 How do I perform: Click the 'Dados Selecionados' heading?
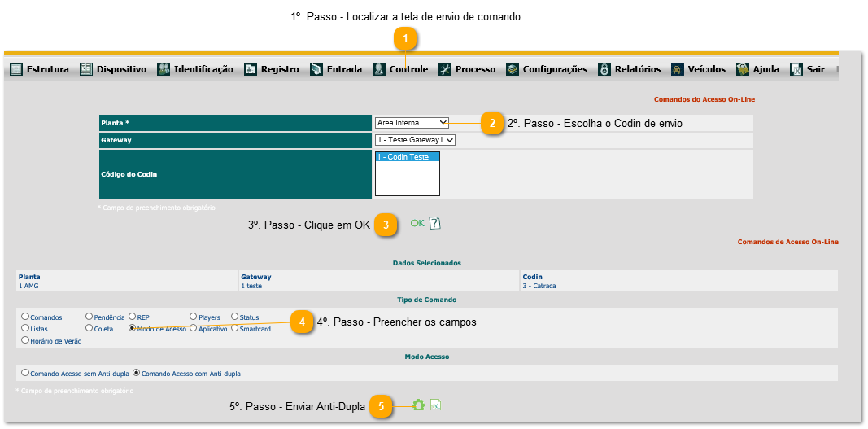427,263
